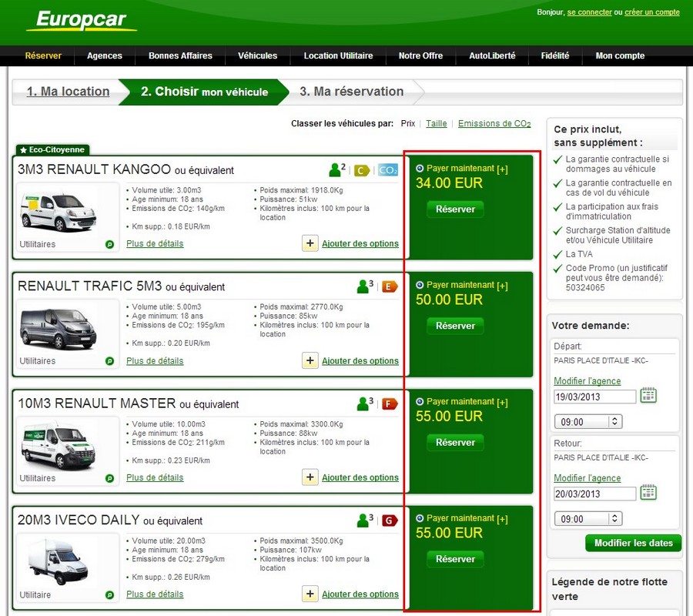This screenshot has width=693, height=616.
Task: Select Payer maintenant radio for Iveco Daily
Action: pos(420,518)
